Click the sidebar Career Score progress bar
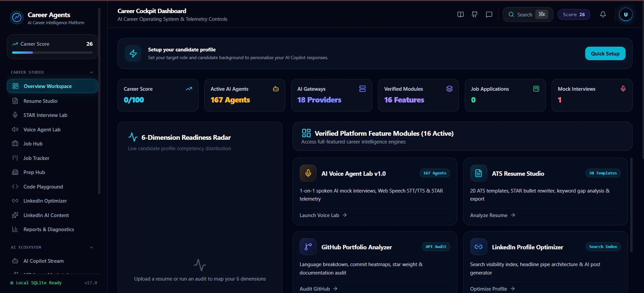Image resolution: width=644 pixels, height=293 pixels. pos(52,52)
